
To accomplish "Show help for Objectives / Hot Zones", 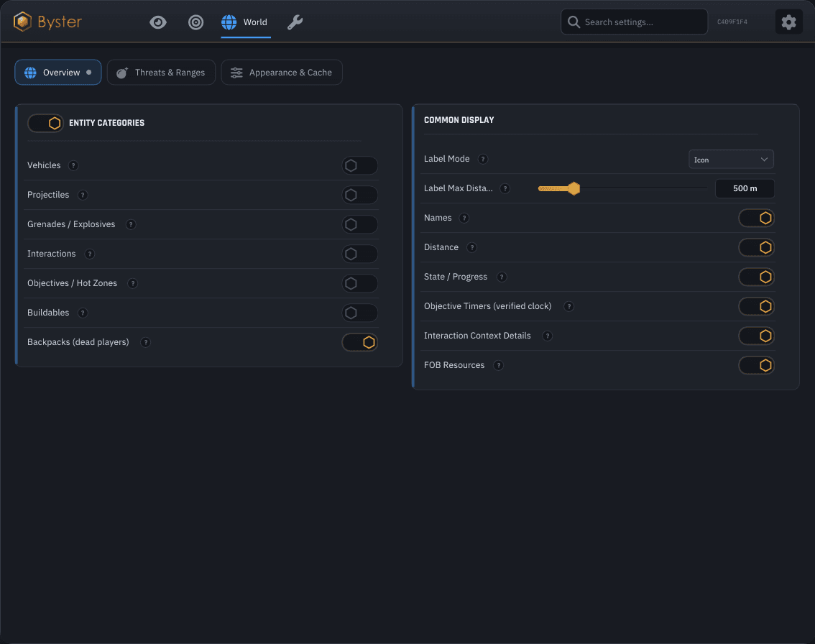I will point(132,283).
